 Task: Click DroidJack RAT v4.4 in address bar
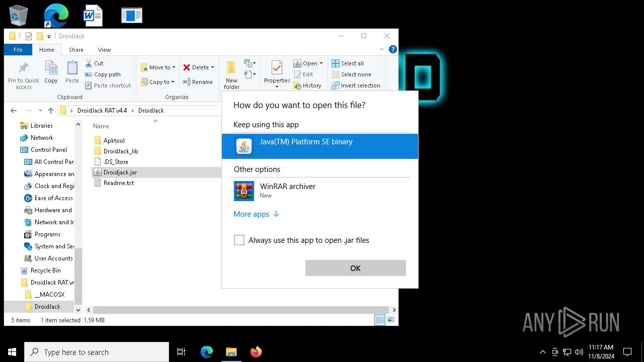(102, 111)
